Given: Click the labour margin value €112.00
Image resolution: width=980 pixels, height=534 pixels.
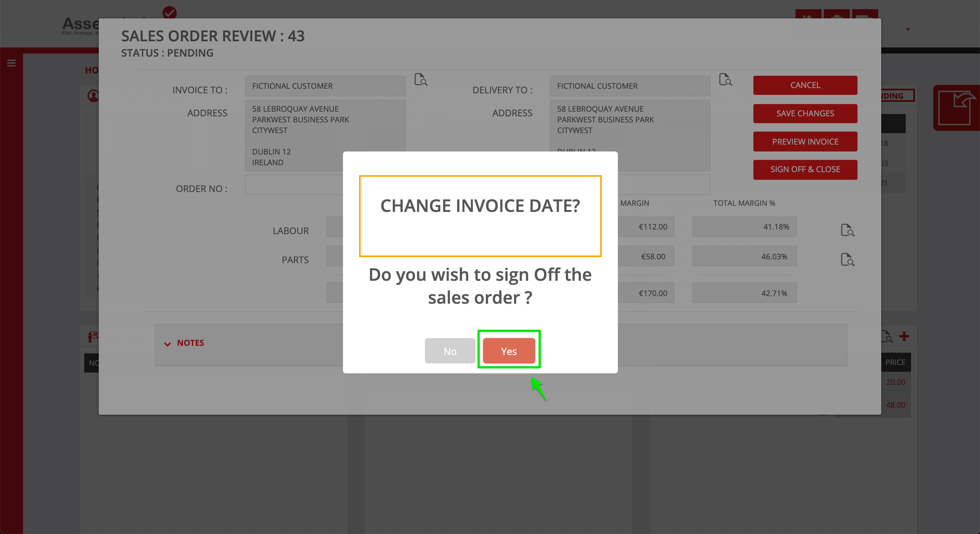Looking at the screenshot, I should [x=653, y=227].
